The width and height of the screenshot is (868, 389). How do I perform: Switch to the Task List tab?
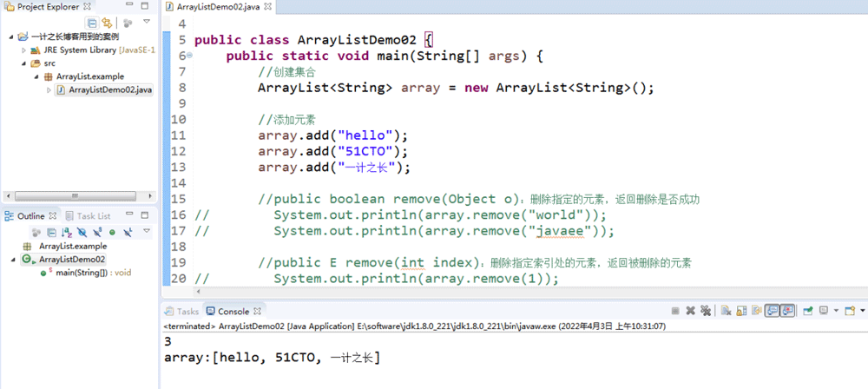(88, 216)
